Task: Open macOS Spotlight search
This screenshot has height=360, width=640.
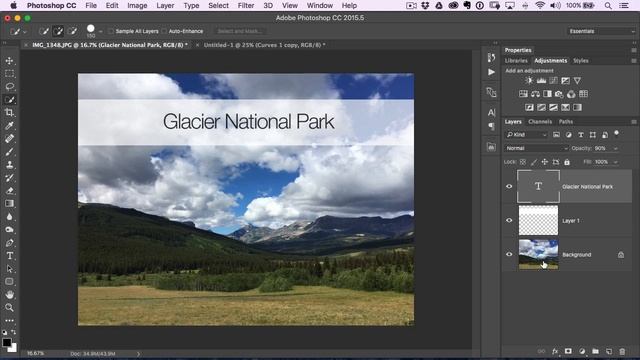Action: (x=608, y=5)
